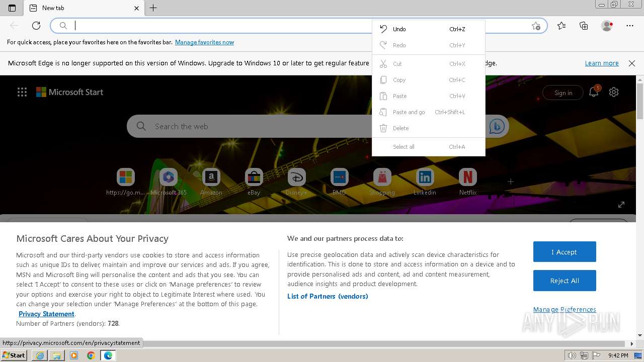The width and height of the screenshot is (644, 362).
Task: Open the https://go.m... shortcut tile
Action: (126, 183)
